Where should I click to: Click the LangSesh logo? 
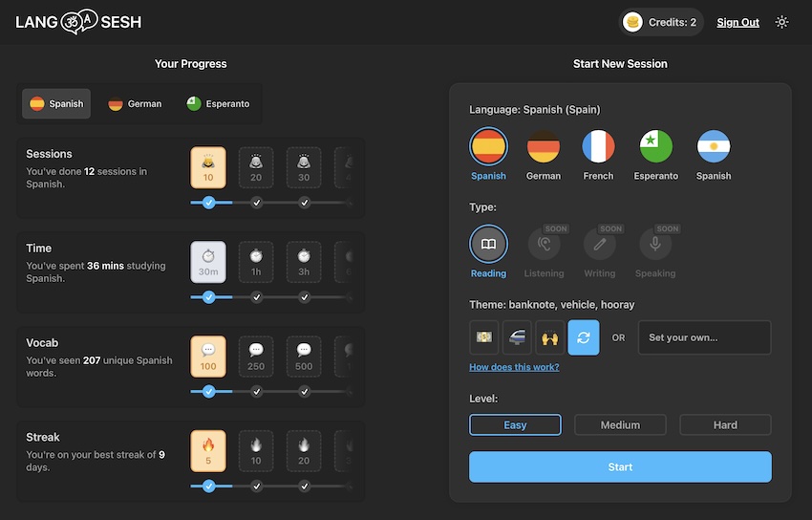tap(78, 22)
